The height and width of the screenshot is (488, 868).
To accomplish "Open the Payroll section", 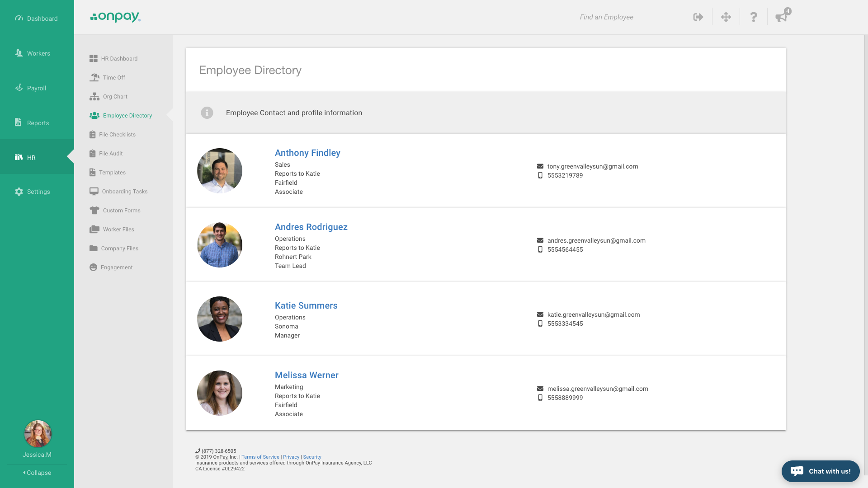I will tap(37, 88).
